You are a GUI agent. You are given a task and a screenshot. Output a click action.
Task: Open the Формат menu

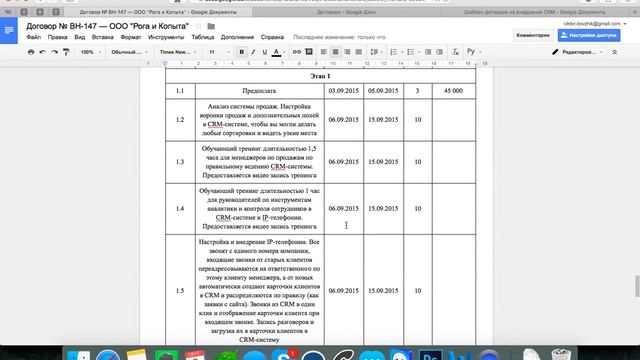(x=131, y=37)
